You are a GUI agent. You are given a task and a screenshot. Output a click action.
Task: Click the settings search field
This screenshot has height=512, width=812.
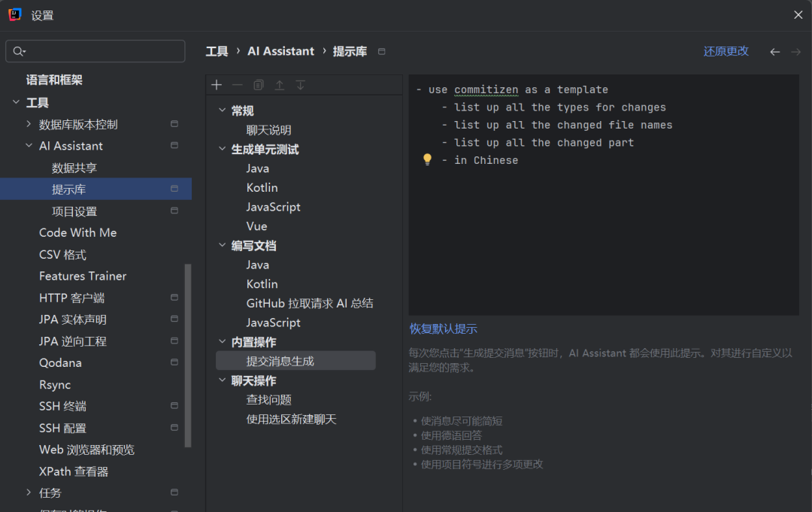(95, 51)
